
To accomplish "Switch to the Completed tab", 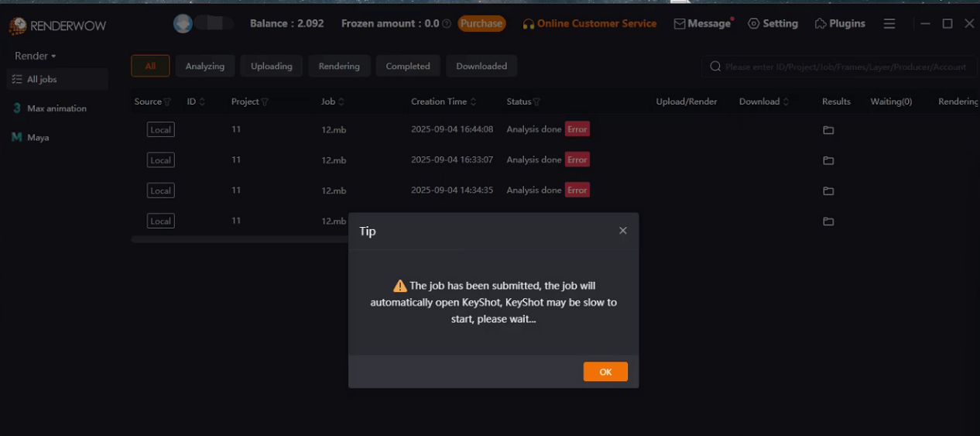I will (408, 66).
